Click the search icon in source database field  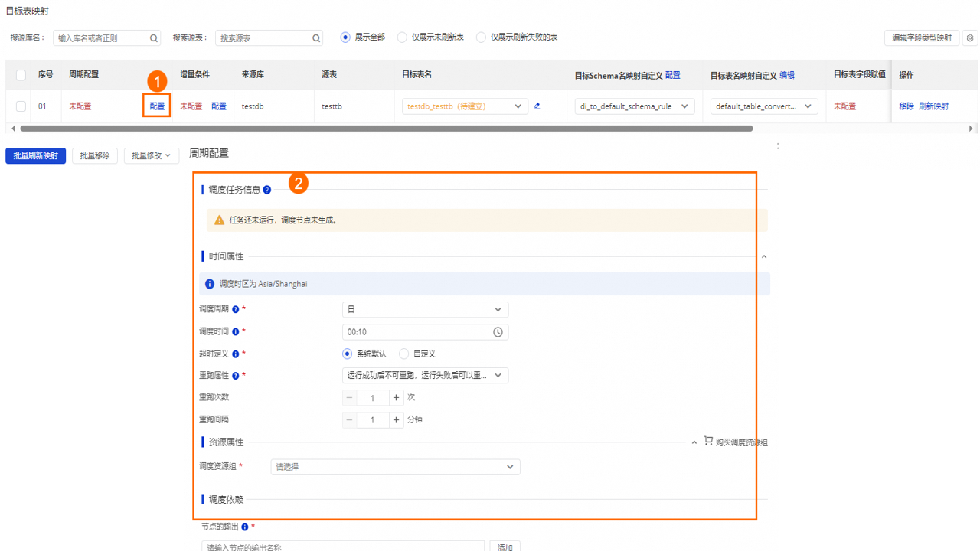(154, 38)
